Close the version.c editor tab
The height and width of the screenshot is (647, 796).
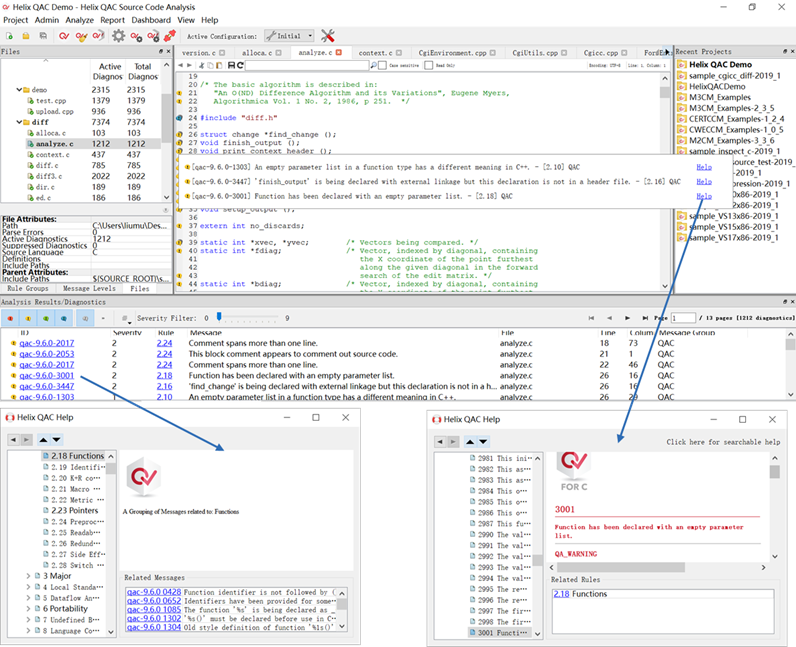[x=222, y=53]
